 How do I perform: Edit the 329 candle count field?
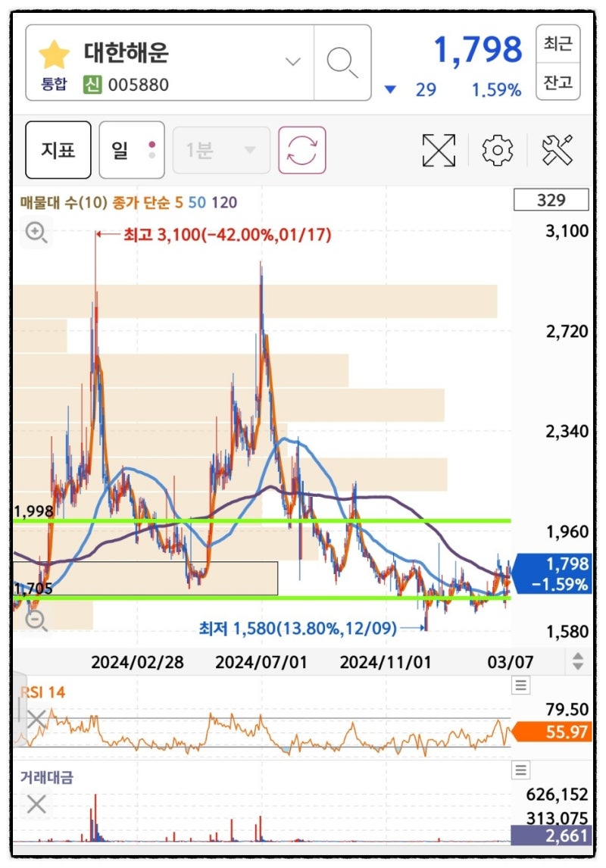[x=551, y=200]
